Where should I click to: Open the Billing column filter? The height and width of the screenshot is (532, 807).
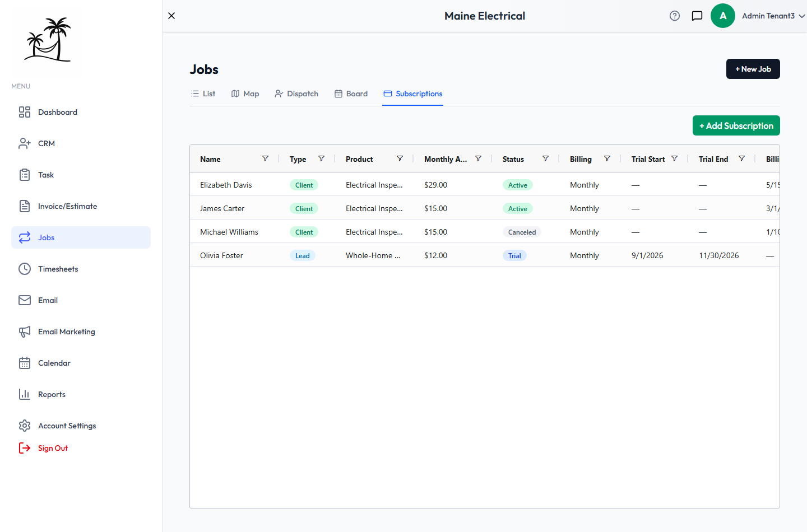click(x=607, y=158)
